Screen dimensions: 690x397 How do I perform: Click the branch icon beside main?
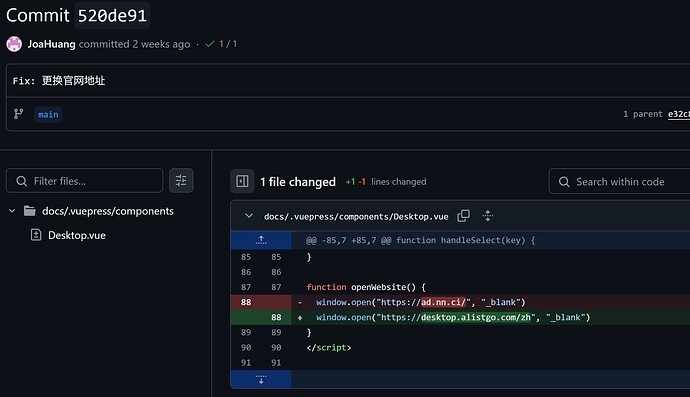pos(18,114)
